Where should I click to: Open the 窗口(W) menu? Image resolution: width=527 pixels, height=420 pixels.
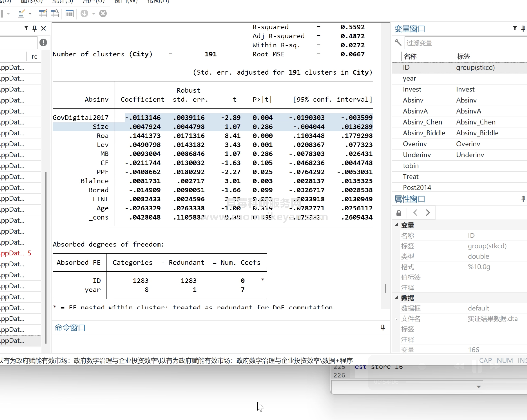point(126,1)
